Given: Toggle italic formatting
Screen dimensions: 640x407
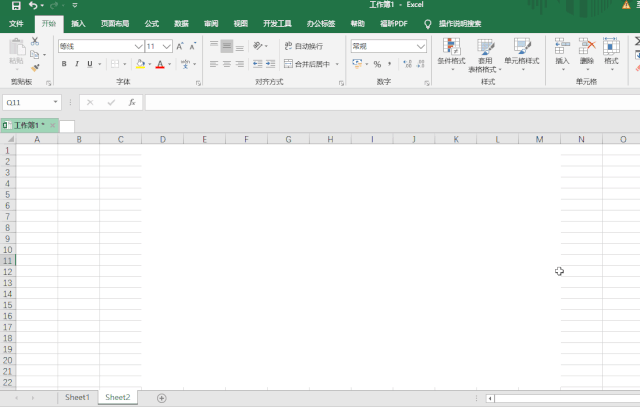Looking at the screenshot, I should point(77,64).
